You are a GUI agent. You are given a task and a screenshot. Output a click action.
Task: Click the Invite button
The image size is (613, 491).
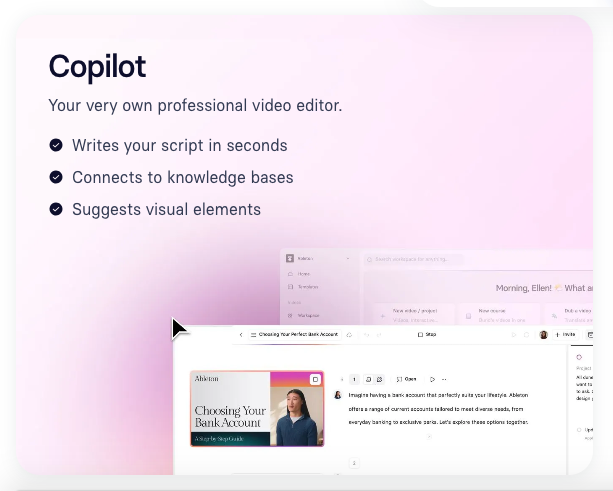(x=566, y=335)
